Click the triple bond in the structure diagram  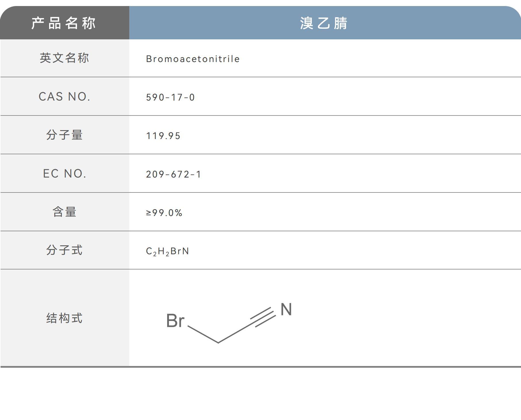(x=263, y=317)
